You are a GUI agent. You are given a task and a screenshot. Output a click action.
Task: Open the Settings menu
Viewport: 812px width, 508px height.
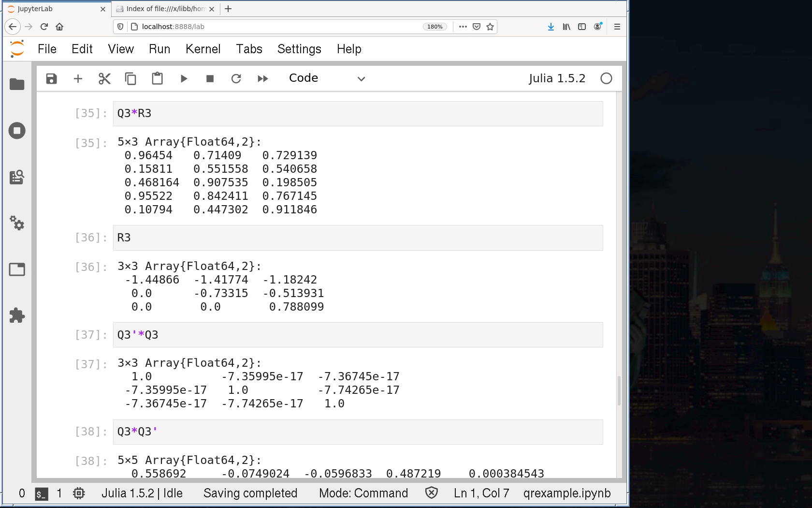[x=299, y=49]
